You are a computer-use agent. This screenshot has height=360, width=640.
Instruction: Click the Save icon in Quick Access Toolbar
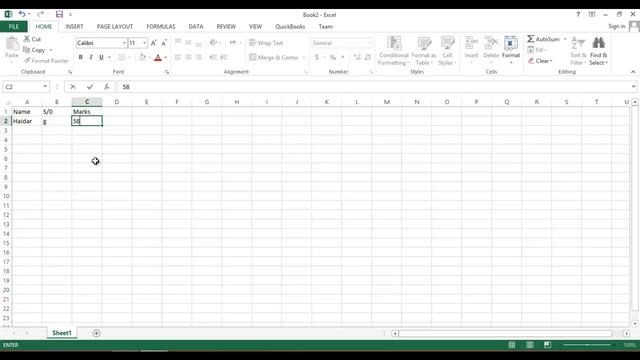click(x=59, y=14)
